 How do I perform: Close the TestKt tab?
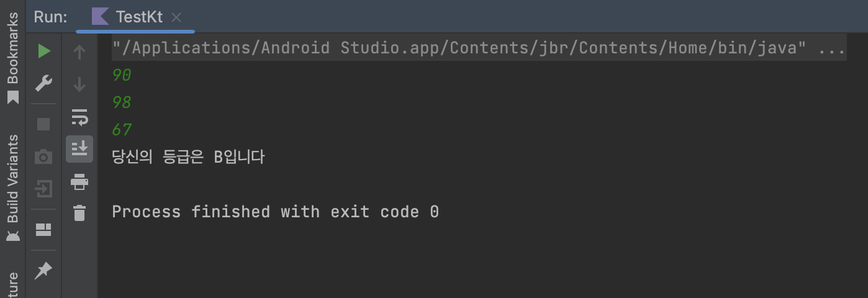(x=176, y=17)
